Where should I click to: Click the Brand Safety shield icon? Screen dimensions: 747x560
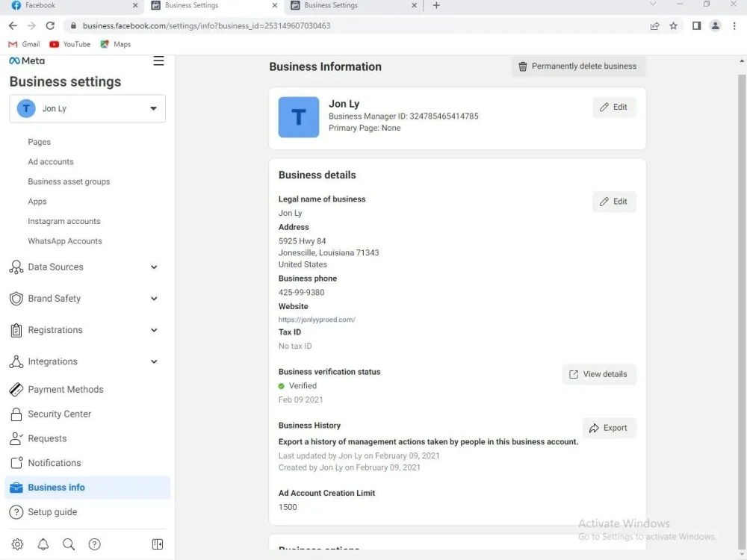(x=16, y=299)
